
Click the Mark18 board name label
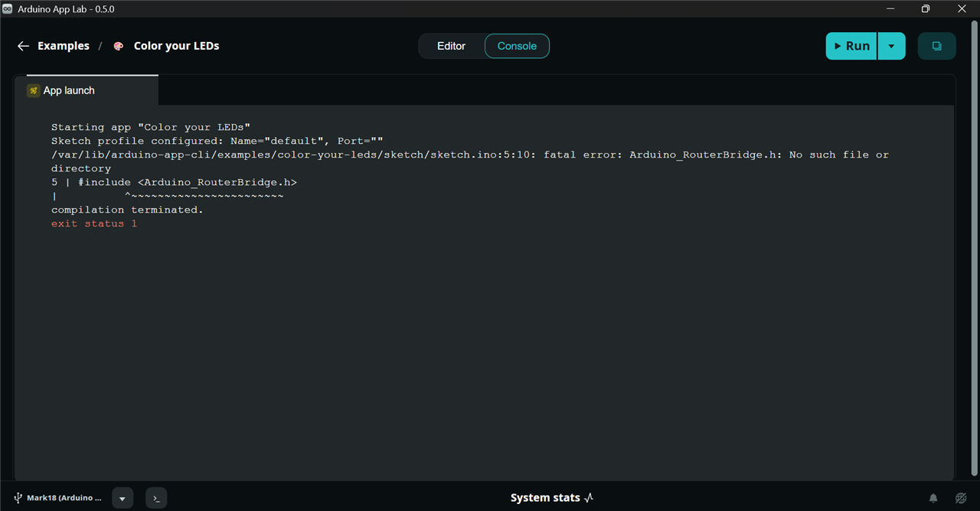coord(64,498)
